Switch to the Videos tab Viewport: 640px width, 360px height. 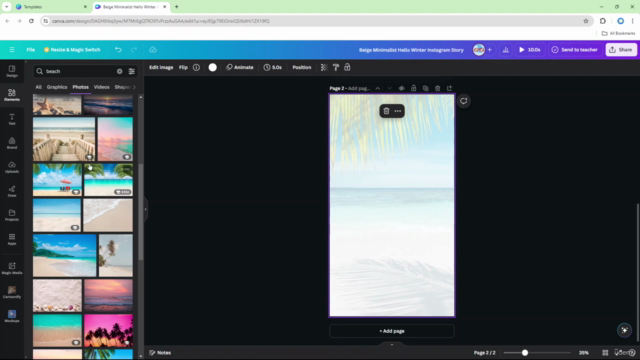coord(102,87)
